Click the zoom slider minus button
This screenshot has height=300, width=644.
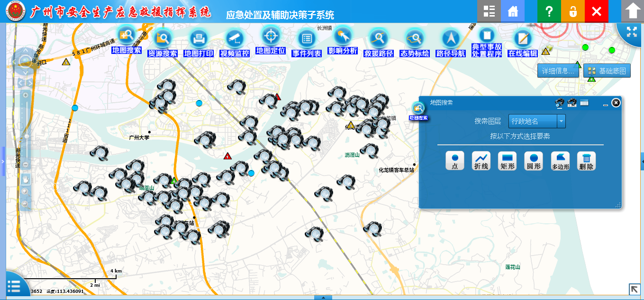(26, 165)
